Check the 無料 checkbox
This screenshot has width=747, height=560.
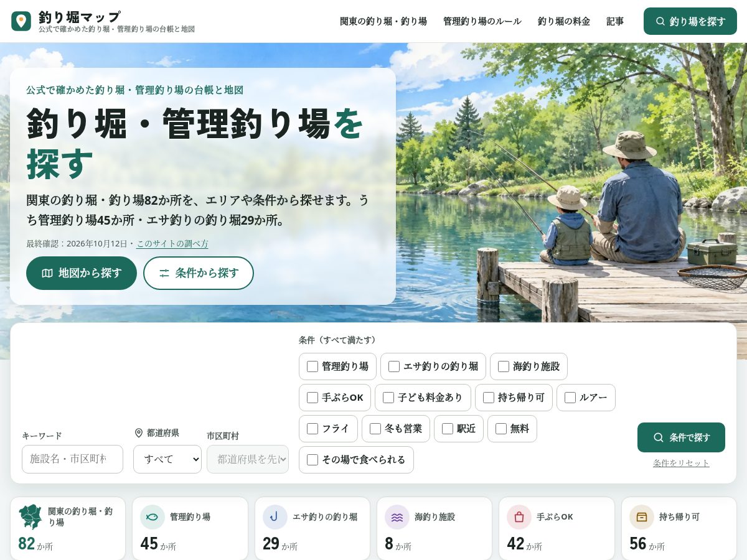coord(501,429)
